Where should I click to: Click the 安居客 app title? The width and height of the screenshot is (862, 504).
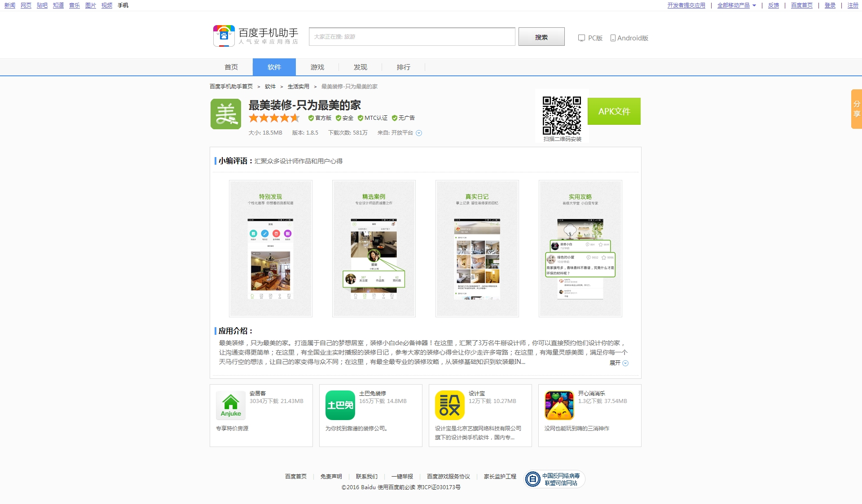[x=258, y=394]
